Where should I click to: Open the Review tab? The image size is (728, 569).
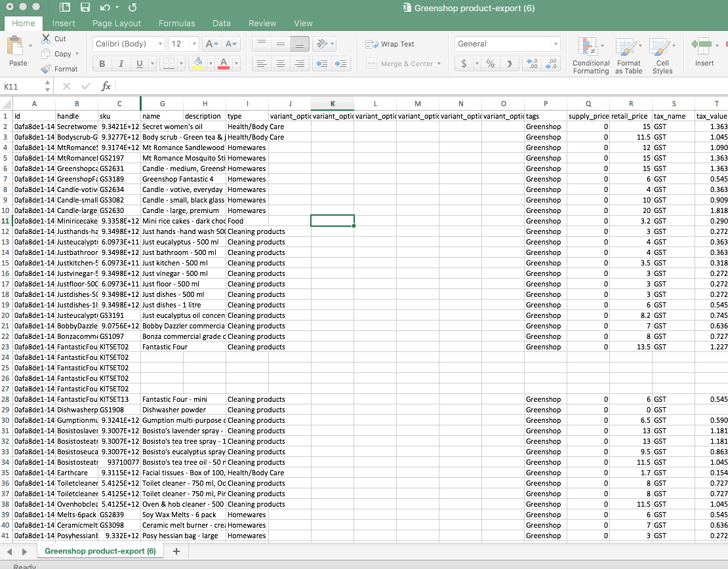click(262, 23)
